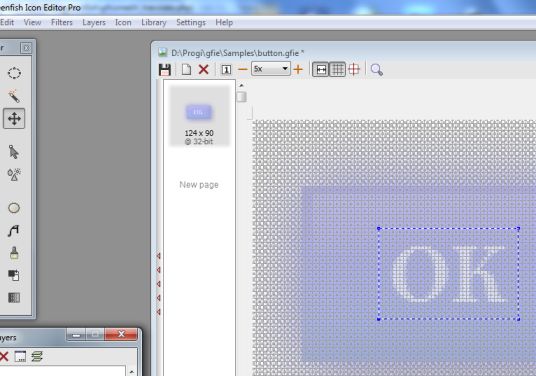Select the Gradient tool
The height and width of the screenshot is (376, 536).
click(14, 297)
